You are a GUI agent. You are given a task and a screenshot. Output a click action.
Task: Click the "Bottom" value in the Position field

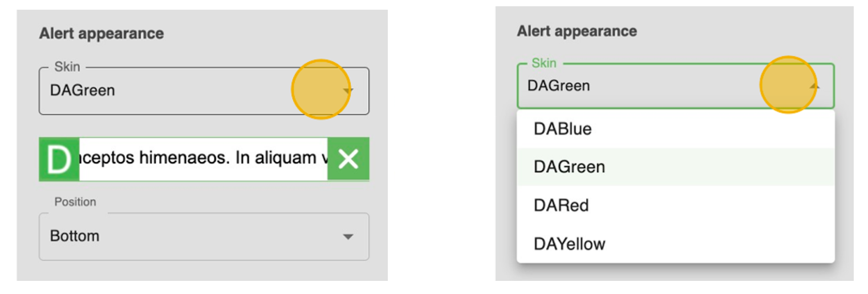[75, 236]
